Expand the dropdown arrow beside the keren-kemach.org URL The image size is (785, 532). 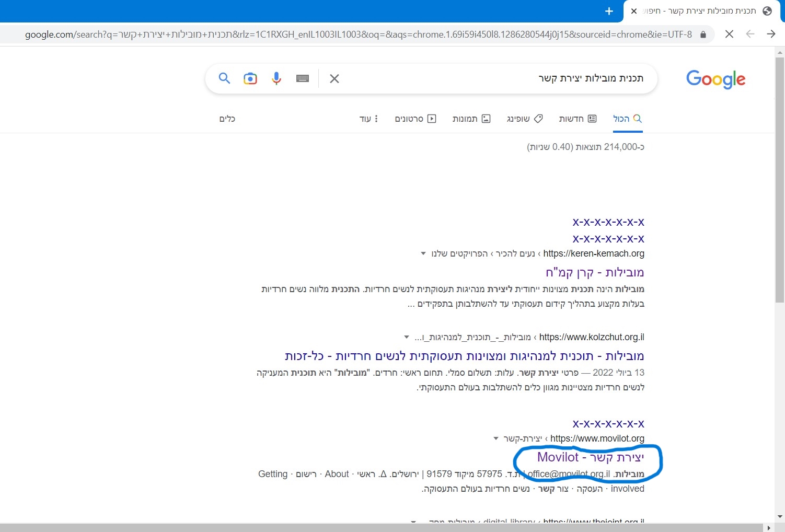point(423,254)
